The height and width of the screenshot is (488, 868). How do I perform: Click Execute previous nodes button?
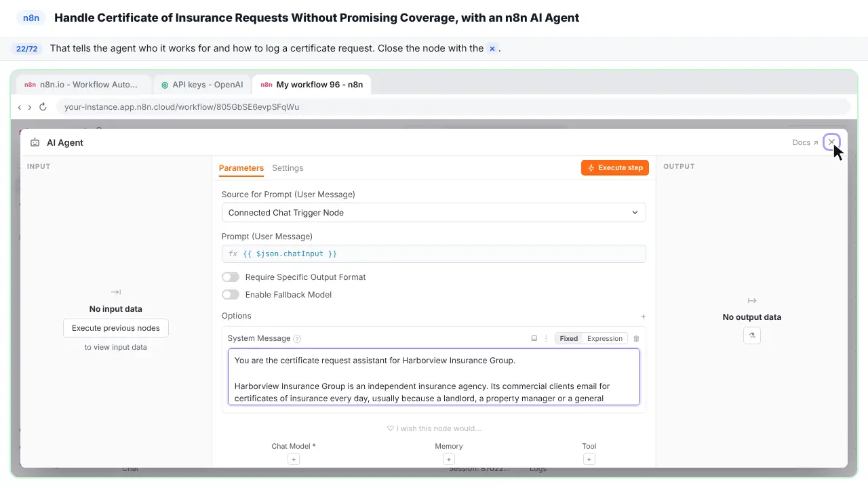116,328
